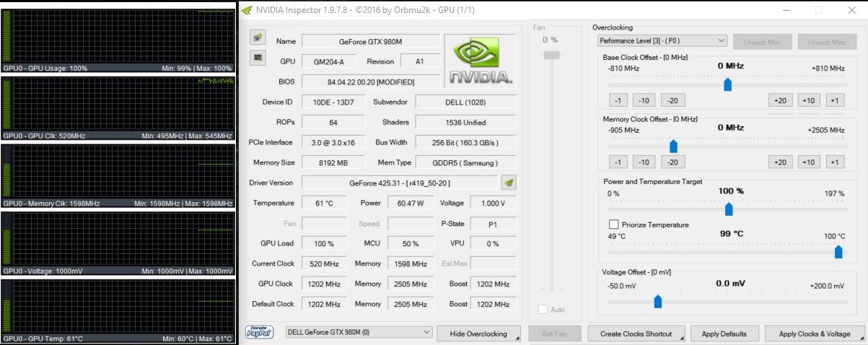Click the Shaders value 1536 Unified
Screen dimensions: 868x345
pyautogui.click(x=465, y=122)
